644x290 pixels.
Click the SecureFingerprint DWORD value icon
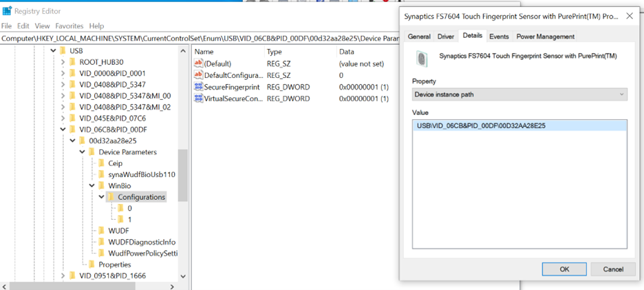(198, 87)
